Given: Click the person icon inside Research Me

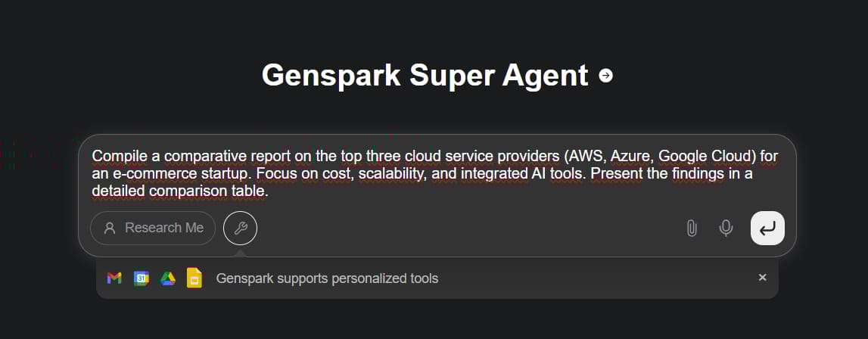Looking at the screenshot, I should coord(110,229).
